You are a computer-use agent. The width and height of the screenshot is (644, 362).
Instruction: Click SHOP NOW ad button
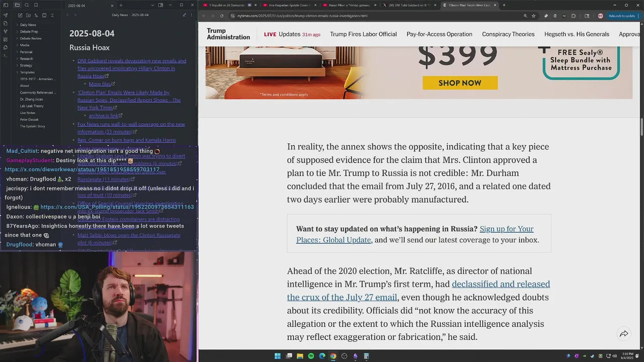pos(460,83)
